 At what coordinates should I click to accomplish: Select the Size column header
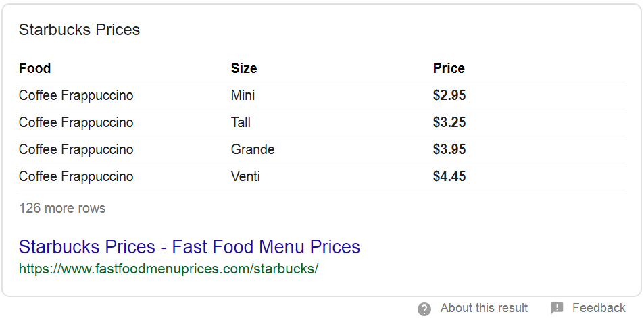(x=244, y=68)
